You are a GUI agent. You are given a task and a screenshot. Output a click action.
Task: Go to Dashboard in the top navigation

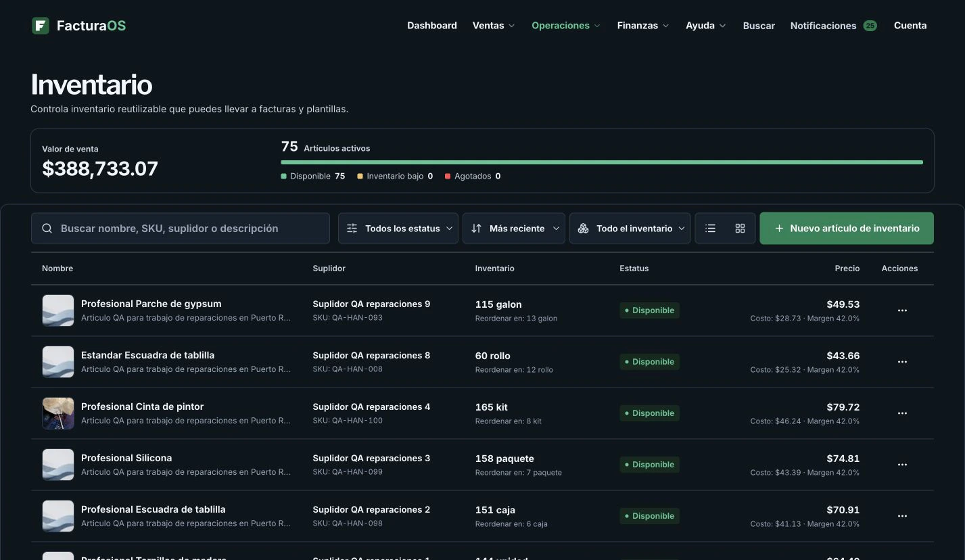tap(432, 26)
